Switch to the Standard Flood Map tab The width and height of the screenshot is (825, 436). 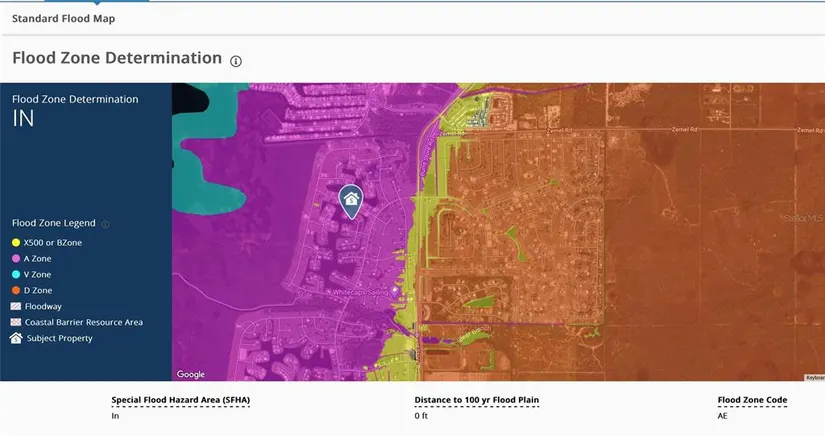(x=64, y=18)
